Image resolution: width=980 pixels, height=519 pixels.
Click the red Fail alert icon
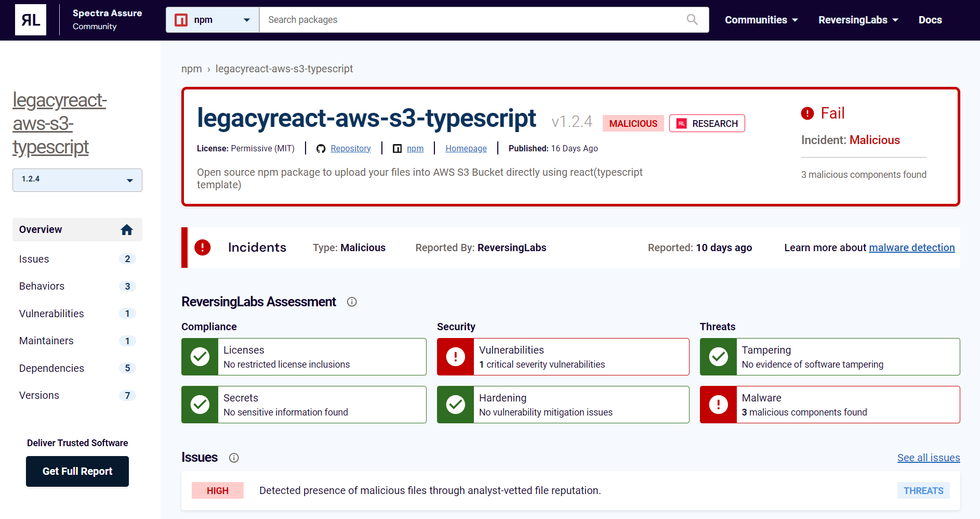tap(807, 113)
